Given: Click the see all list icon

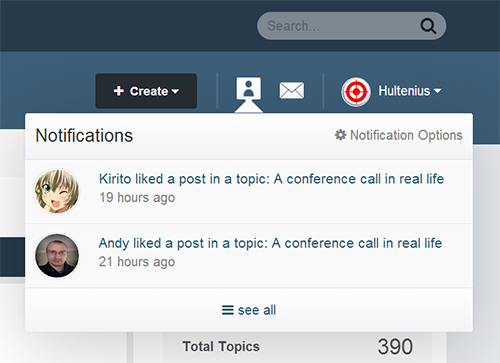Looking at the screenshot, I should [228, 310].
